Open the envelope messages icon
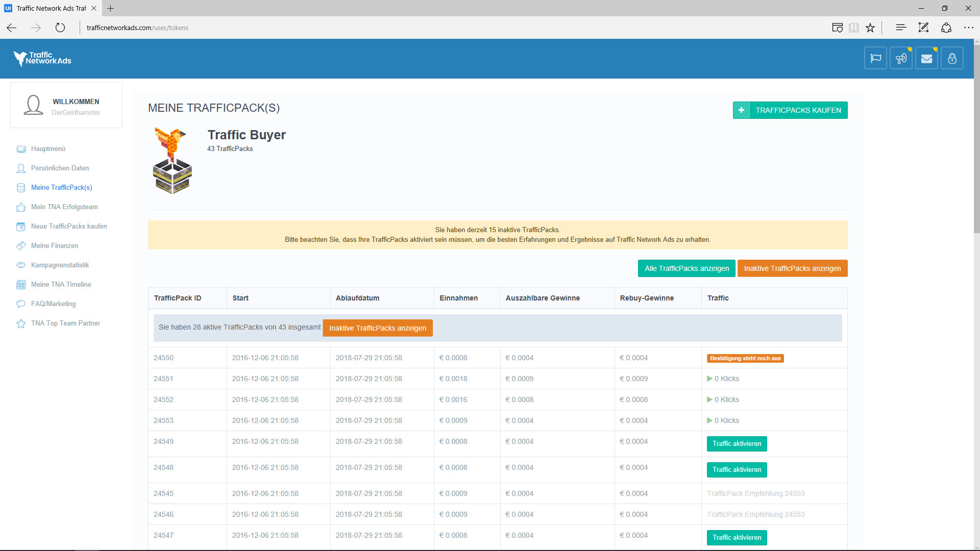This screenshot has width=980, height=551. pyautogui.click(x=926, y=58)
